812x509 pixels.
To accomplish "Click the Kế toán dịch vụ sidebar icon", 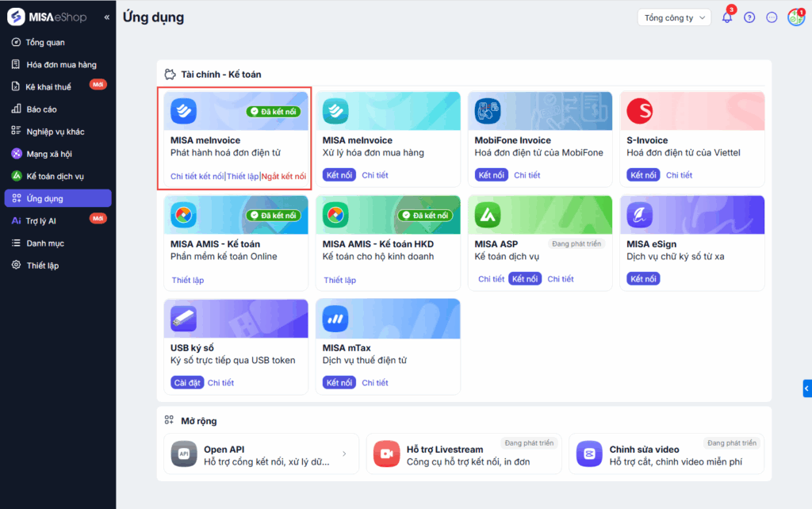I will click(17, 176).
